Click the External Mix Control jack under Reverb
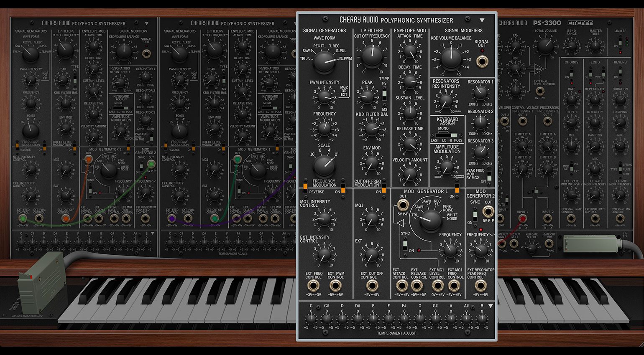The image size is (644, 355). [x=620, y=218]
